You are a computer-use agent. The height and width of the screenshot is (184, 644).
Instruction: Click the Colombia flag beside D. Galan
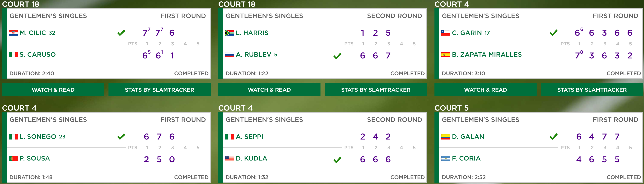[446, 137]
